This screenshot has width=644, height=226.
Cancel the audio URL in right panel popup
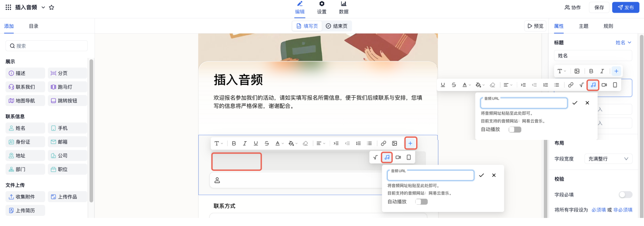coord(587,103)
